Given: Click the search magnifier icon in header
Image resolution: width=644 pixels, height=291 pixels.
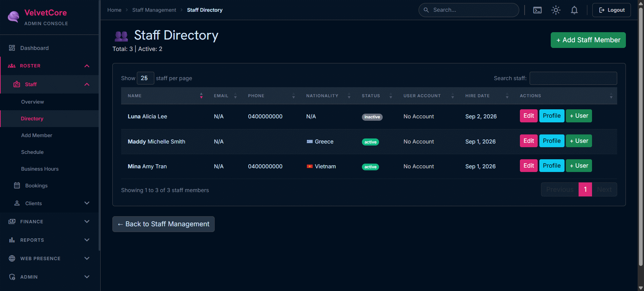Looking at the screenshot, I should click(426, 10).
